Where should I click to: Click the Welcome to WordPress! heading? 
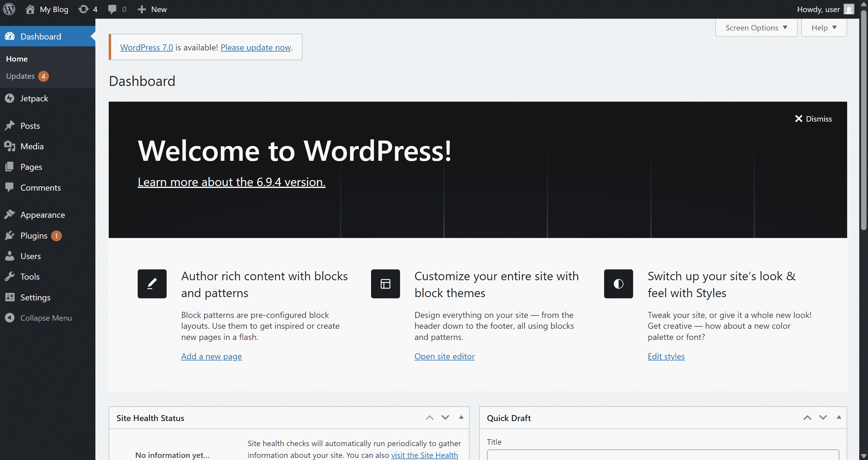(x=294, y=151)
